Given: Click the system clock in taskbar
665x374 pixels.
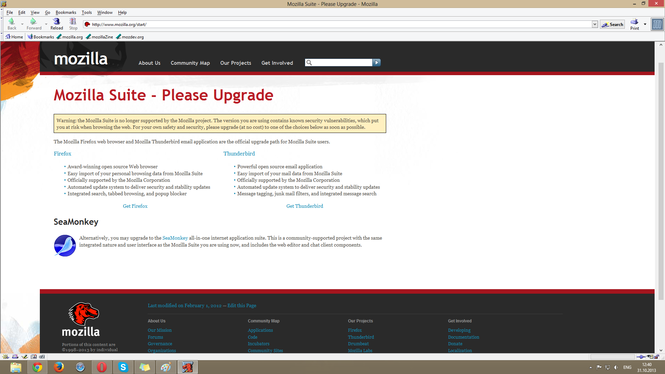Looking at the screenshot, I should tap(646, 368).
